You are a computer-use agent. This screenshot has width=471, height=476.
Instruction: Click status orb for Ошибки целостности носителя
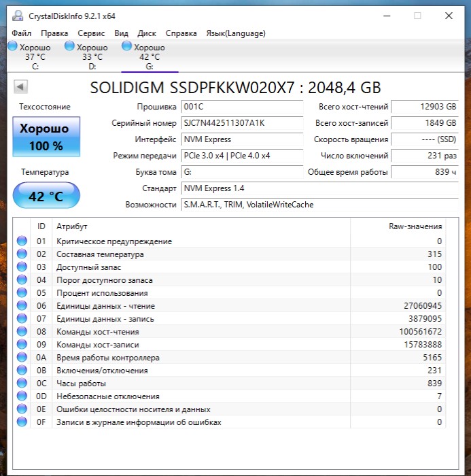22,409
